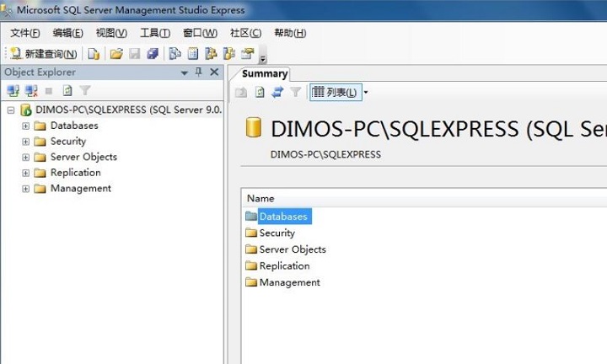Click the greyed-out Save disk icon

click(134, 54)
